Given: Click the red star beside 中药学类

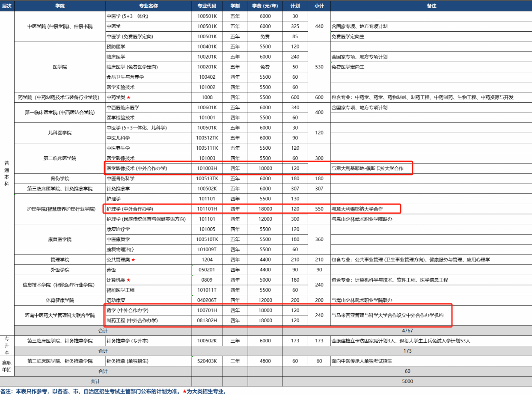Looking at the screenshot, I should [x=128, y=98].
